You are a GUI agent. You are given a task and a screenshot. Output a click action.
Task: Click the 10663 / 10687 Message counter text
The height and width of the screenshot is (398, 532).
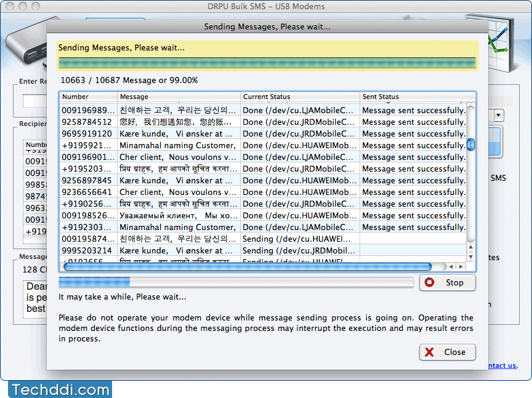coord(129,81)
